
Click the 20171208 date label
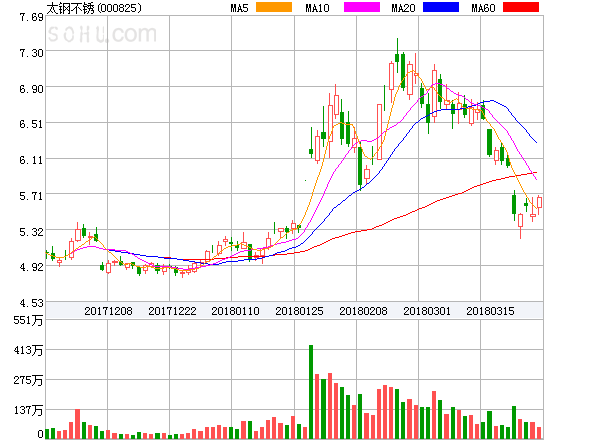point(107,311)
